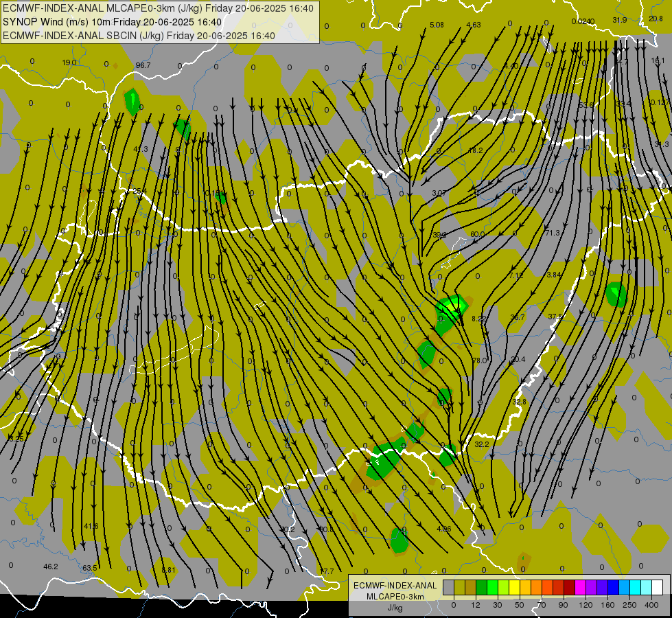Click the J/kg unit label in legend
Screen dimensions: 672x618
click(x=395, y=608)
